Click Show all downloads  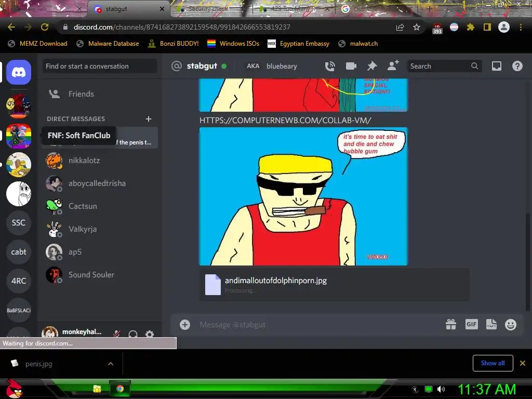(493, 363)
